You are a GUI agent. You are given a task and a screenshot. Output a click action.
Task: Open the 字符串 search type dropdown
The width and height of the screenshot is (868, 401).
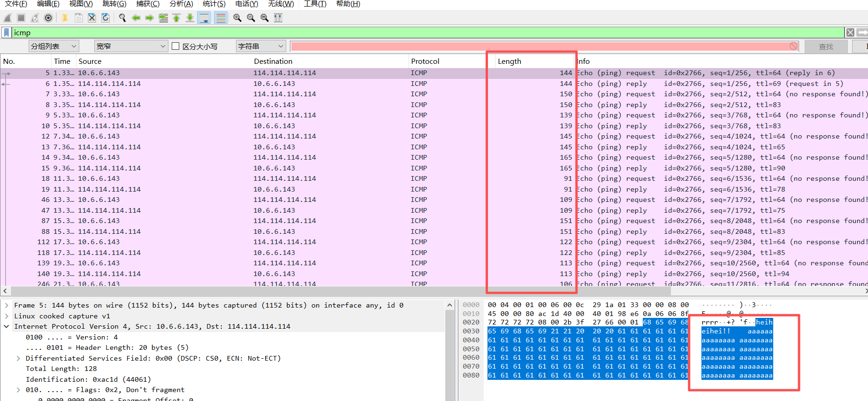click(261, 46)
